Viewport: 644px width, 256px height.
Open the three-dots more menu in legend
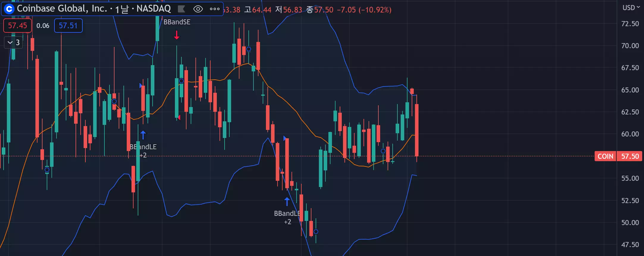coord(214,9)
